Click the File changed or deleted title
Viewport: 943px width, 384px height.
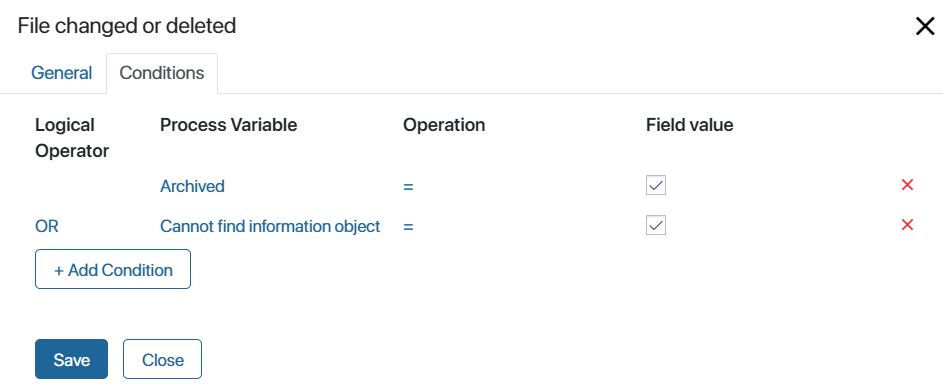point(126,26)
